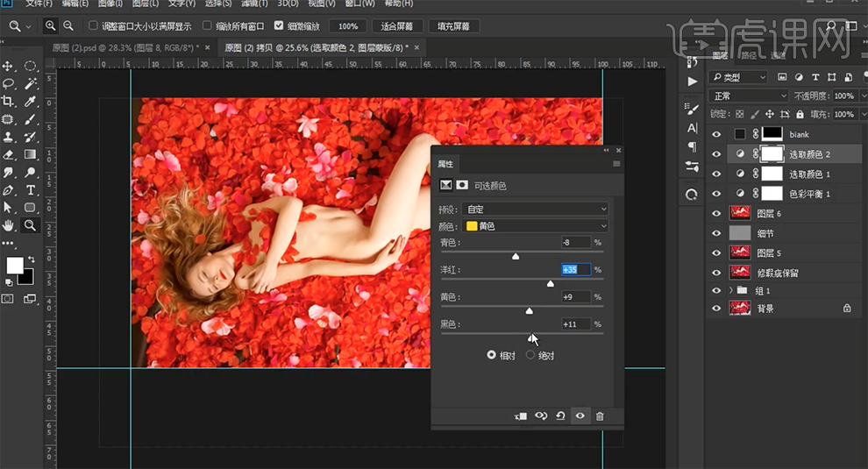Image resolution: width=868 pixels, height=469 pixels.
Task: Click the reset adjustment defaults icon
Action: click(x=560, y=416)
